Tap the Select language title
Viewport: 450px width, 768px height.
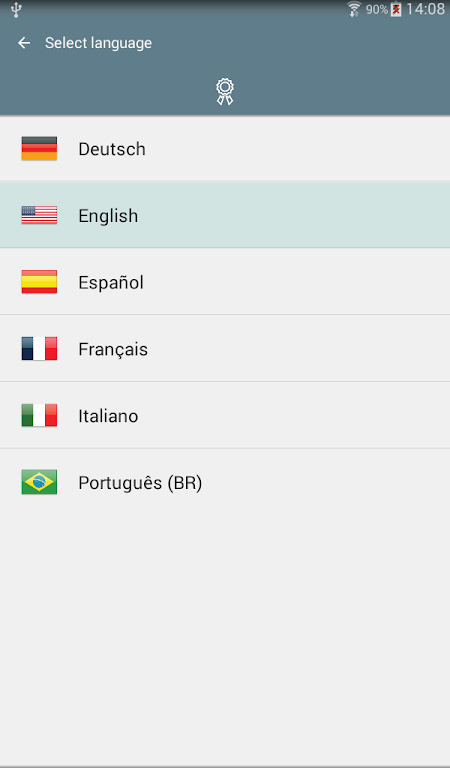point(98,43)
